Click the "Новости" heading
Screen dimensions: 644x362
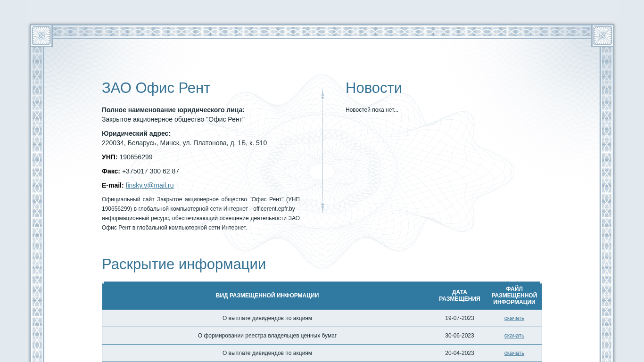pos(374,88)
